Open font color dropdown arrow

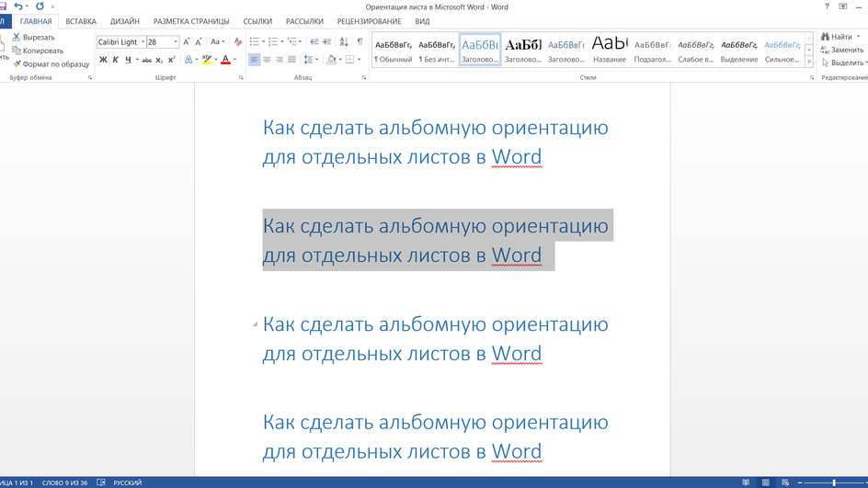[x=234, y=60]
